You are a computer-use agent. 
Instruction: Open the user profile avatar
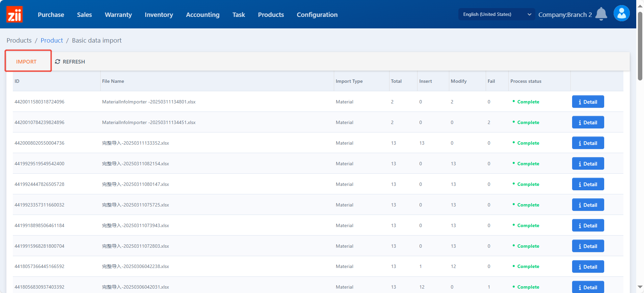coord(621,14)
